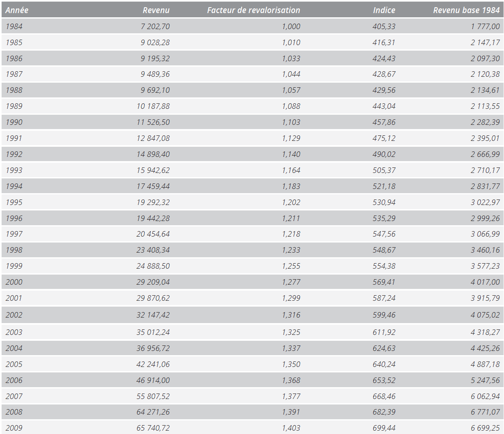Click index value 521,18
The width and height of the screenshot is (504, 434).
coord(384,186)
